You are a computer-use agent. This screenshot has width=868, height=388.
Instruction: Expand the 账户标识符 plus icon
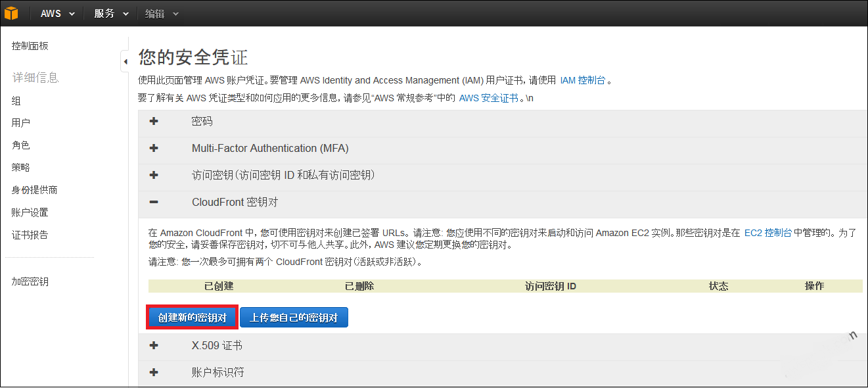tap(154, 372)
